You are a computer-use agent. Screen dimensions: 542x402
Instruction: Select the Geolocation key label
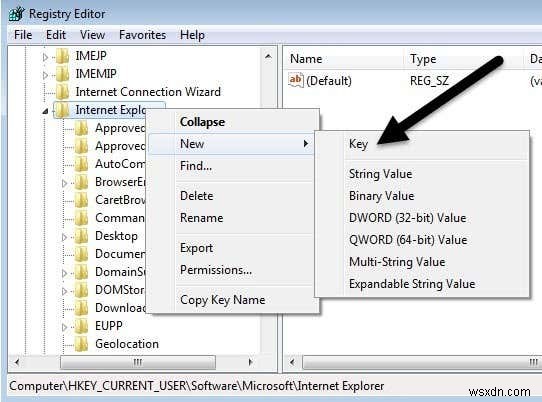(127, 344)
